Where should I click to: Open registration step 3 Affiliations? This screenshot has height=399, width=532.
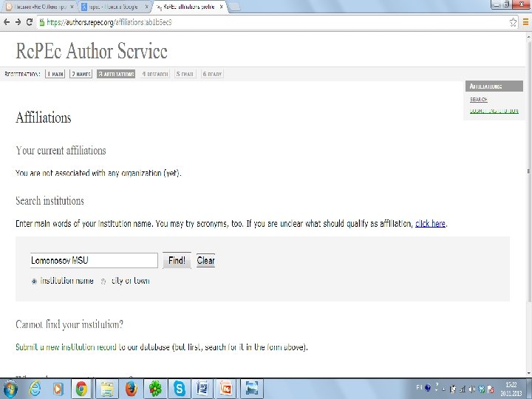[x=116, y=74]
